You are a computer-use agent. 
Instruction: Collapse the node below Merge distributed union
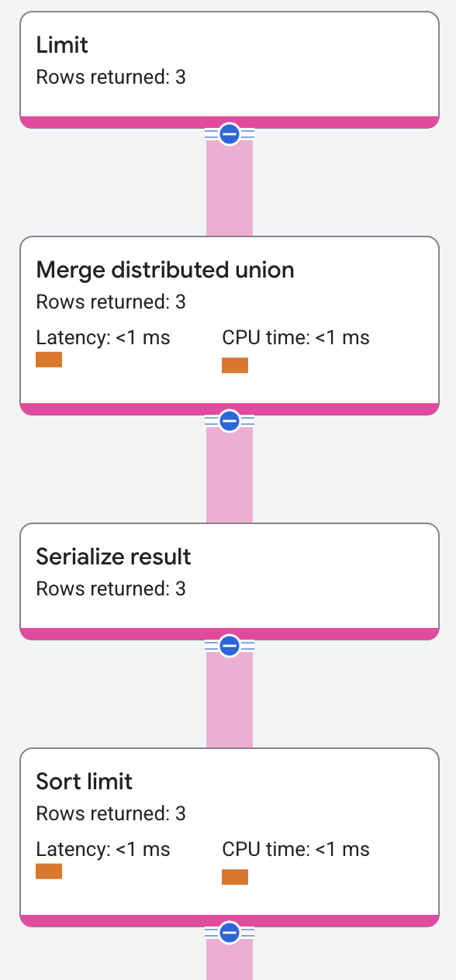[229, 421]
